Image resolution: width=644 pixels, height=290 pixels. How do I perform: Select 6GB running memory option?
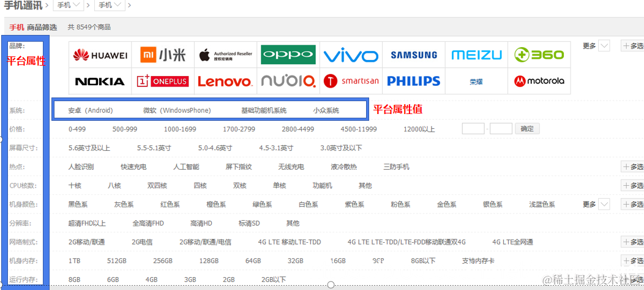coord(113,280)
